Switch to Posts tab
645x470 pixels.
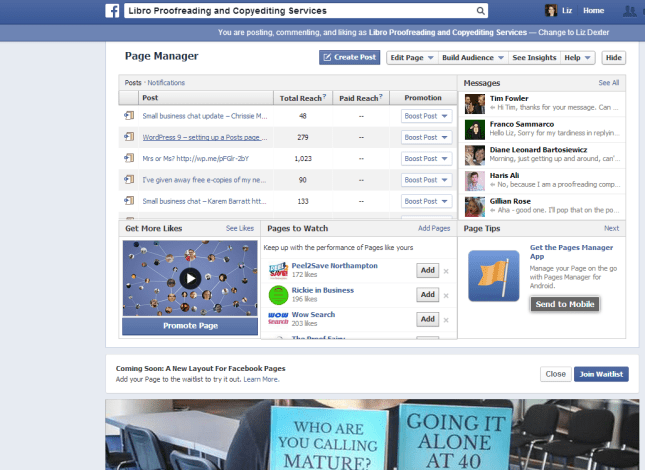click(133, 83)
